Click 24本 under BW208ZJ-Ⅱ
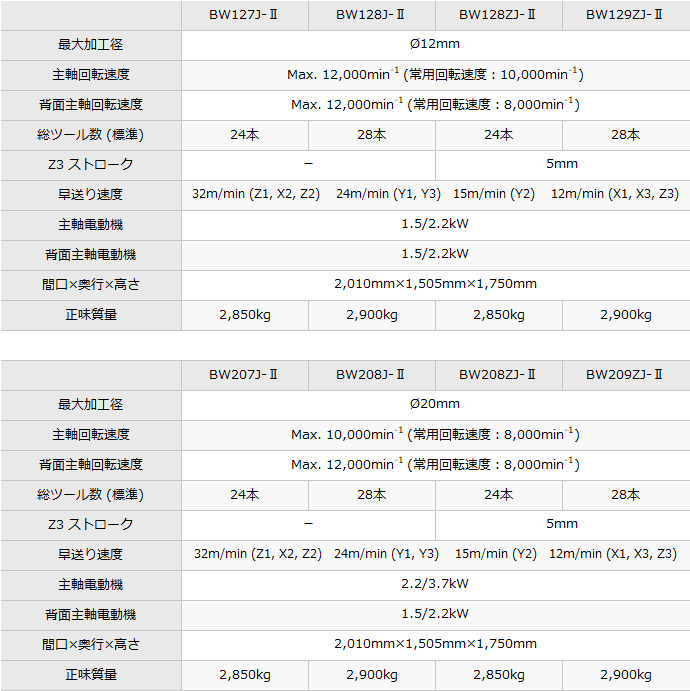The height and width of the screenshot is (691, 690). click(498, 495)
